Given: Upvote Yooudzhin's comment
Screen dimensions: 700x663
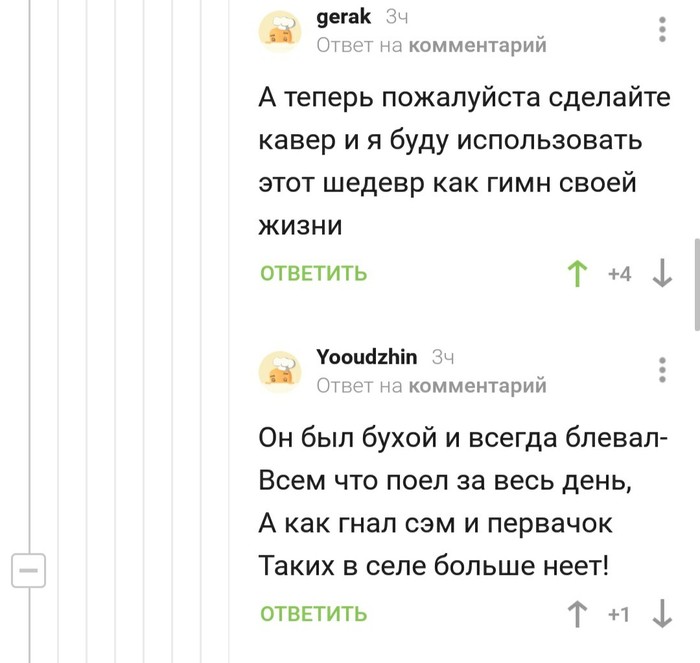Looking at the screenshot, I should [576, 614].
